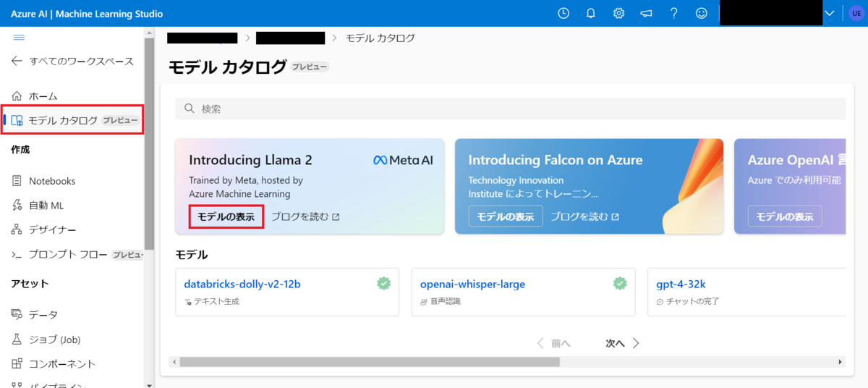Open help question mark icon
868x388 pixels.
pos(673,13)
